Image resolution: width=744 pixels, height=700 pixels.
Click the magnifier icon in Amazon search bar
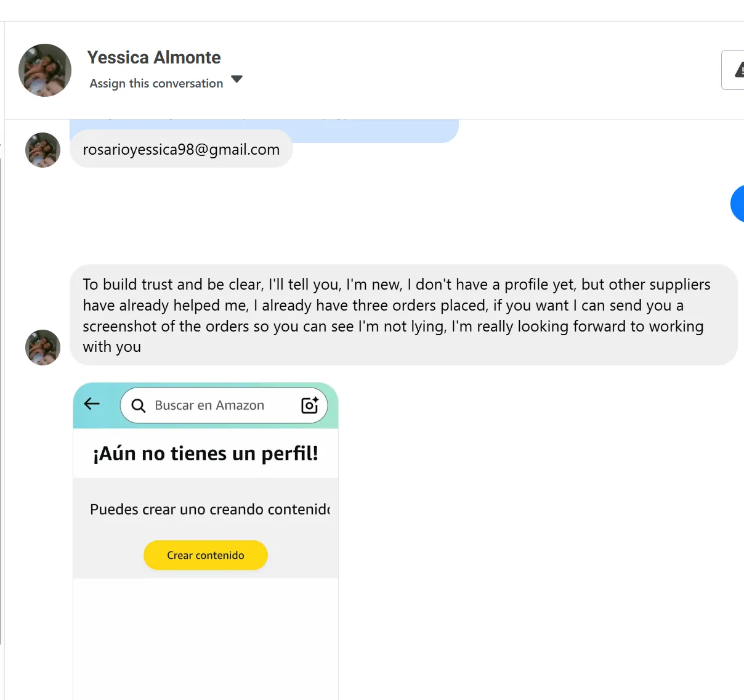coord(139,405)
